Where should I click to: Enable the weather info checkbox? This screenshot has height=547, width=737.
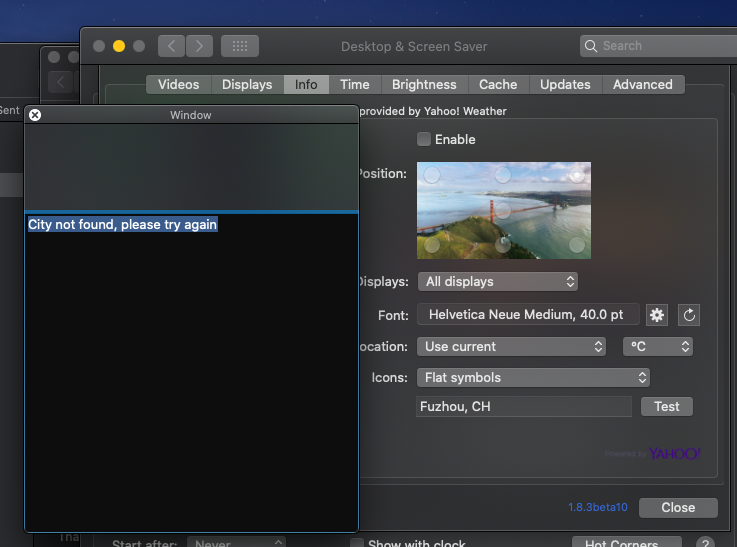pos(423,139)
